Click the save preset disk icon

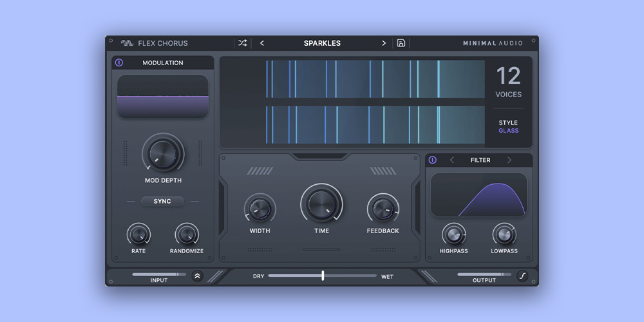(x=401, y=43)
